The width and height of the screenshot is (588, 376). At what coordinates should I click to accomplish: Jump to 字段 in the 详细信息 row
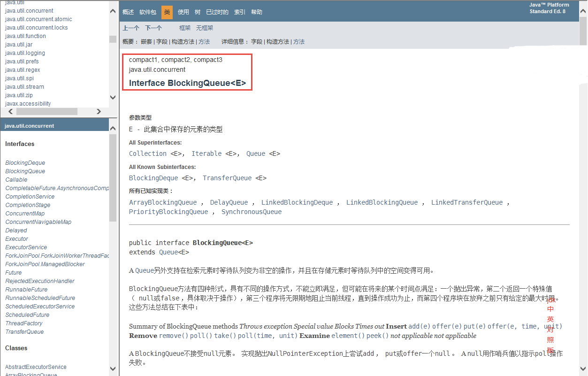pos(257,42)
